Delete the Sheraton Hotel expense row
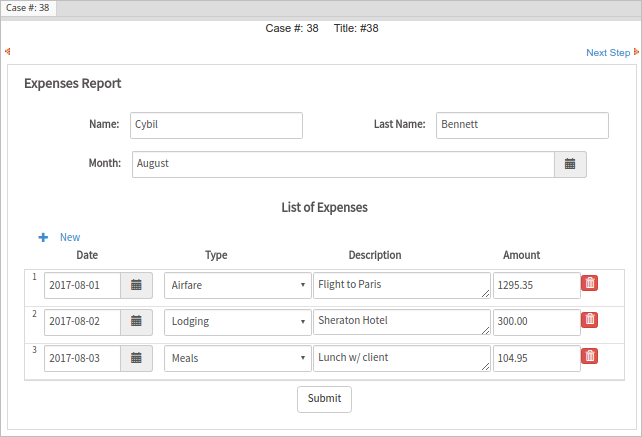642x437 pixels. [590, 320]
